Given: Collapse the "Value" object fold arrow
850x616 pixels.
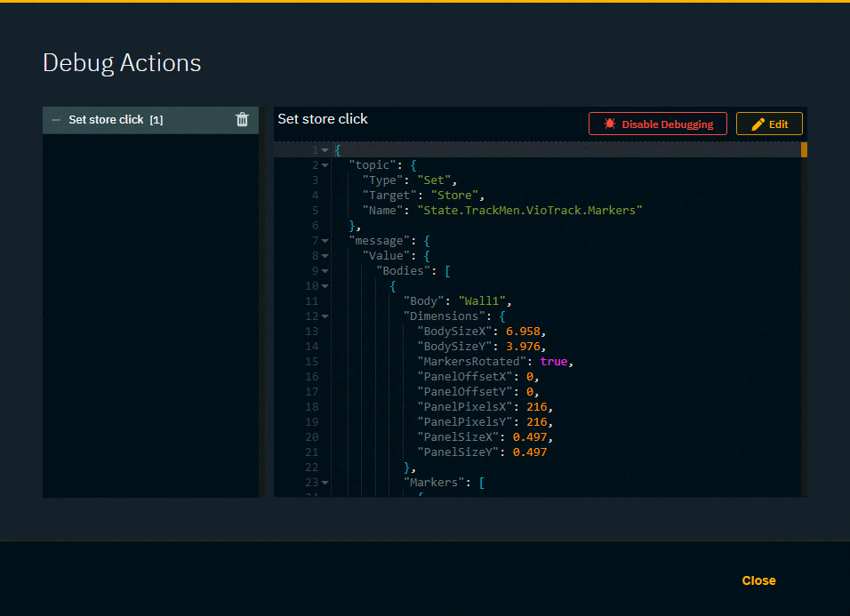Looking at the screenshot, I should tap(324, 255).
